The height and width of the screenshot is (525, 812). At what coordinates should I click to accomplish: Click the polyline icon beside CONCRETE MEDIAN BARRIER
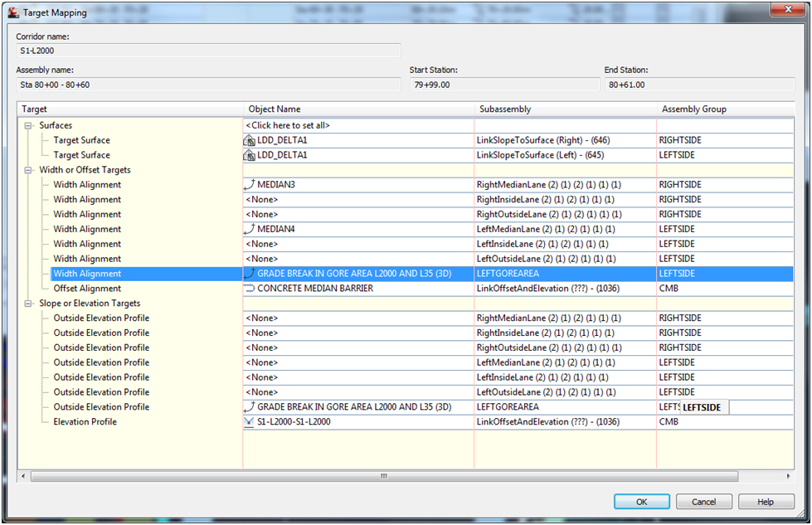250,289
